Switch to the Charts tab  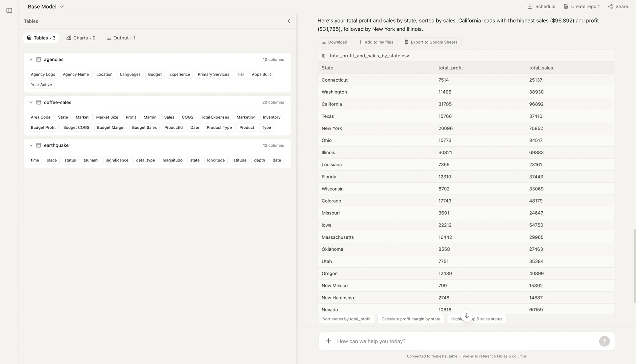(x=81, y=38)
